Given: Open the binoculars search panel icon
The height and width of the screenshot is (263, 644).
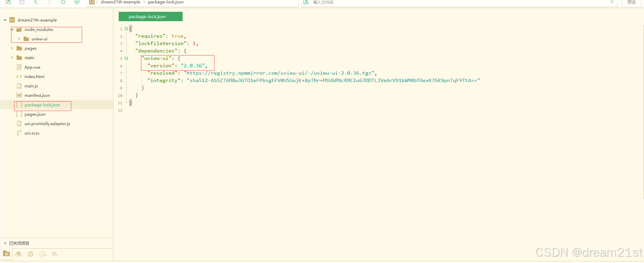Looking at the screenshot, I should point(18,254).
